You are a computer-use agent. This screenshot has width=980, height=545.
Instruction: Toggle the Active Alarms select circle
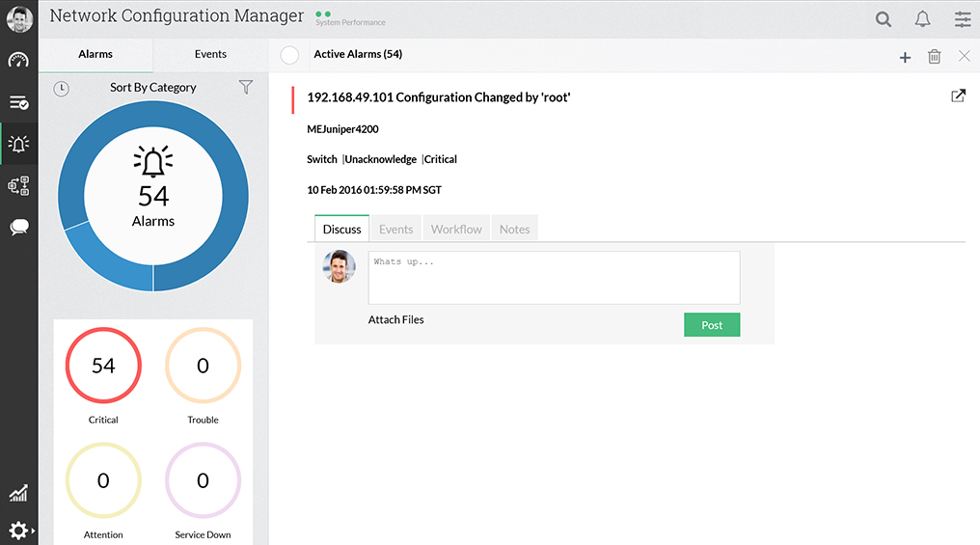point(289,55)
